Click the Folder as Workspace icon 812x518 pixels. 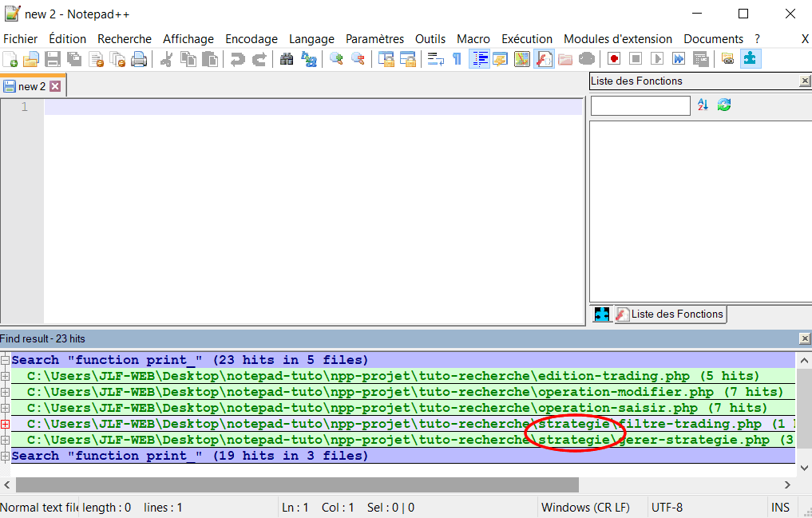pos(565,59)
